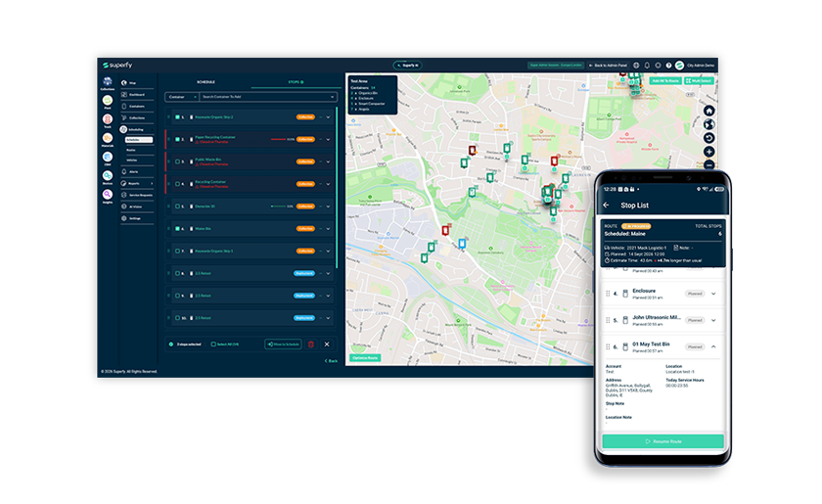Click Add All To Route button
The image size is (822, 504).
[x=665, y=81]
